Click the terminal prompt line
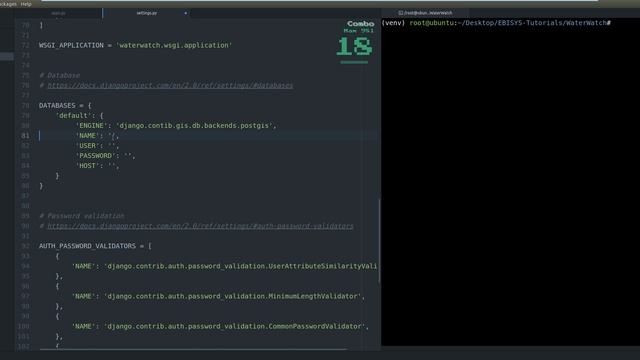This screenshot has height=360, width=640. click(496, 23)
